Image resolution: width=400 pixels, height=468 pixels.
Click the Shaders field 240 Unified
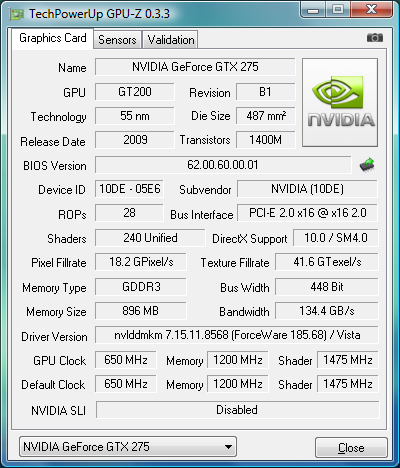[x=150, y=238]
